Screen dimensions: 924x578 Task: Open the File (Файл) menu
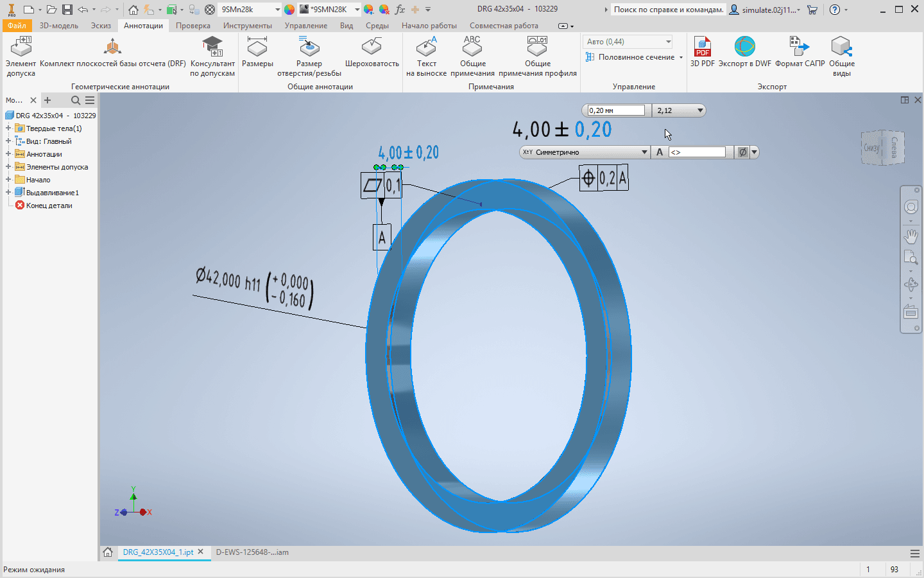(17, 26)
